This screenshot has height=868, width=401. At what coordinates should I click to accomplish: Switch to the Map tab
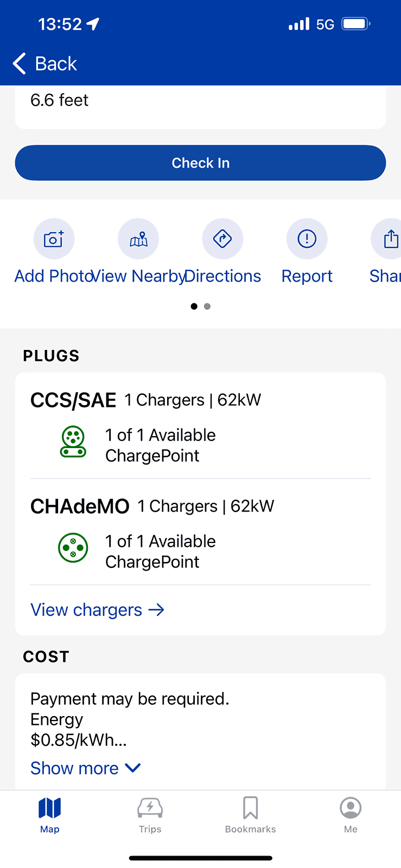pyautogui.click(x=49, y=814)
